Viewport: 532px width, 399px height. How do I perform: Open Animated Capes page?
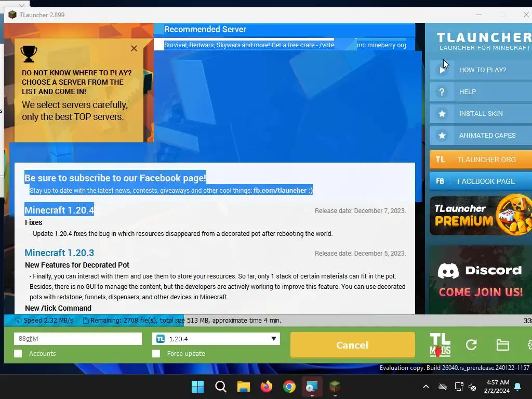click(481, 136)
